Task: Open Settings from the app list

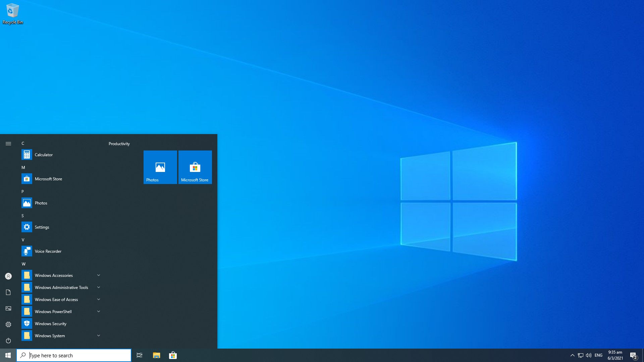Action: point(42,227)
